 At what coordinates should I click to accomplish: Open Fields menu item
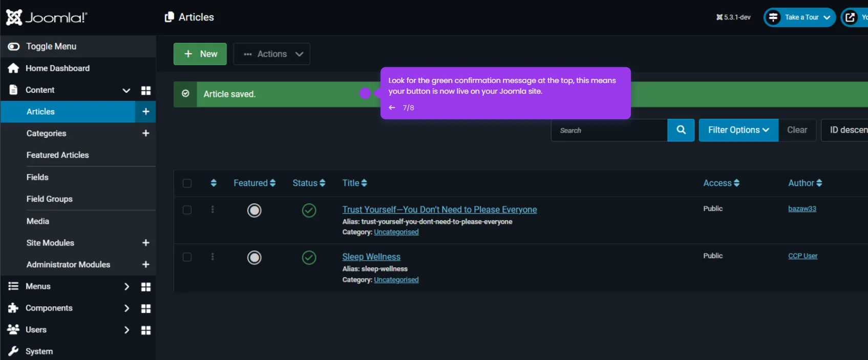pos(37,177)
